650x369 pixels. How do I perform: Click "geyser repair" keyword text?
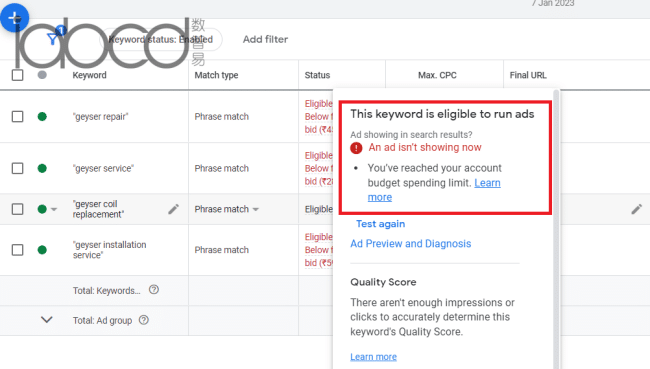pyautogui.click(x=100, y=117)
